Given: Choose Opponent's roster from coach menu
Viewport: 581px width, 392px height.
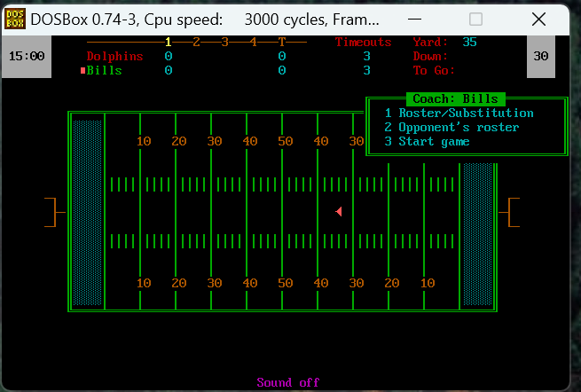Looking at the screenshot, I should click(x=451, y=128).
